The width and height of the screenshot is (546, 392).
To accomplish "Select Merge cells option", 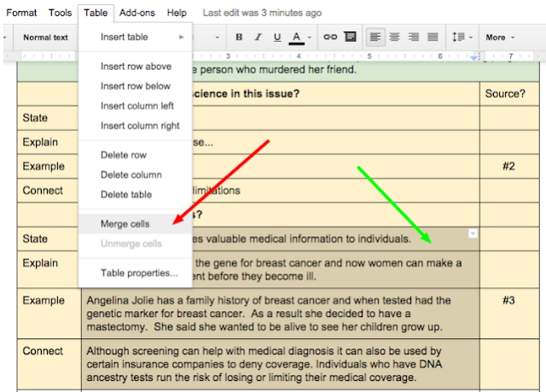I will click(x=135, y=223).
